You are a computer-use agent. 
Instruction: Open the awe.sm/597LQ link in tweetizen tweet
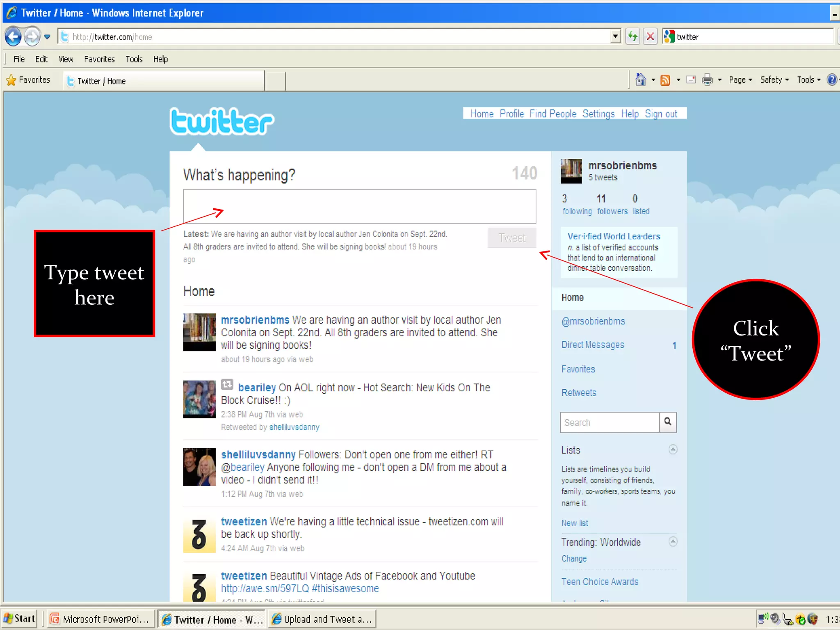pos(265,589)
